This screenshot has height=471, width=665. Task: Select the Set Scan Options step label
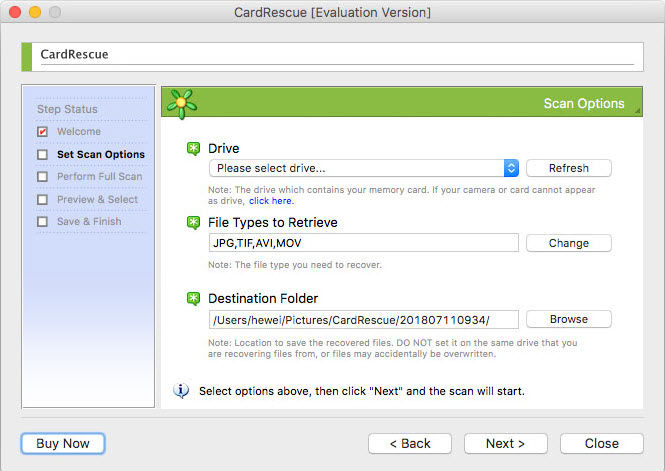101,154
